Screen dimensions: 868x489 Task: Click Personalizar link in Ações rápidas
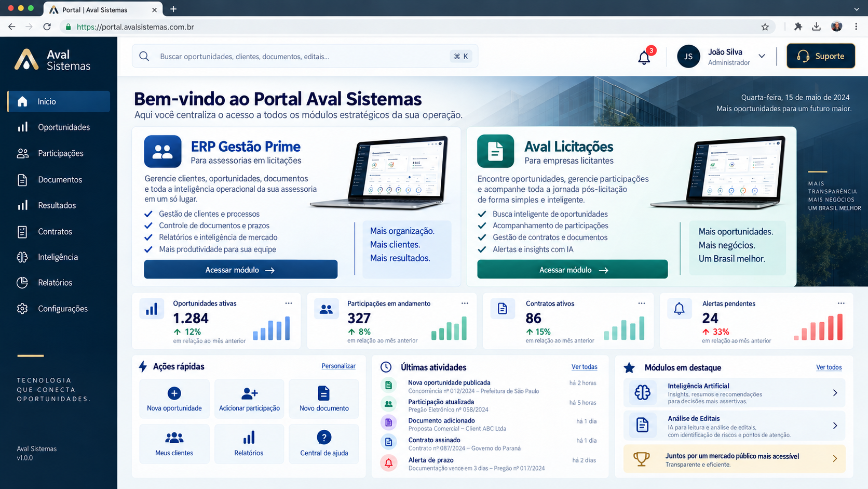(338, 366)
